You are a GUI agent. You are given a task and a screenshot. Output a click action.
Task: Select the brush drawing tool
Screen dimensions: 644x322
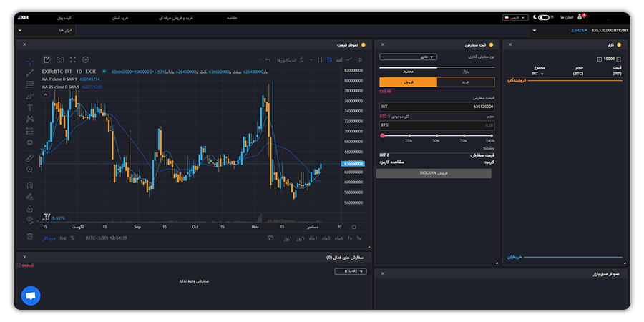(29, 97)
